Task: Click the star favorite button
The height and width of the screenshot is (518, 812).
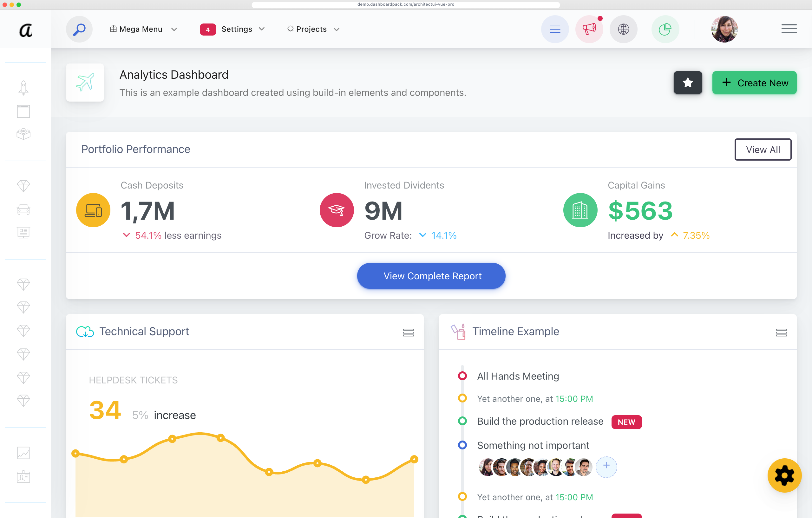Action: (x=688, y=83)
